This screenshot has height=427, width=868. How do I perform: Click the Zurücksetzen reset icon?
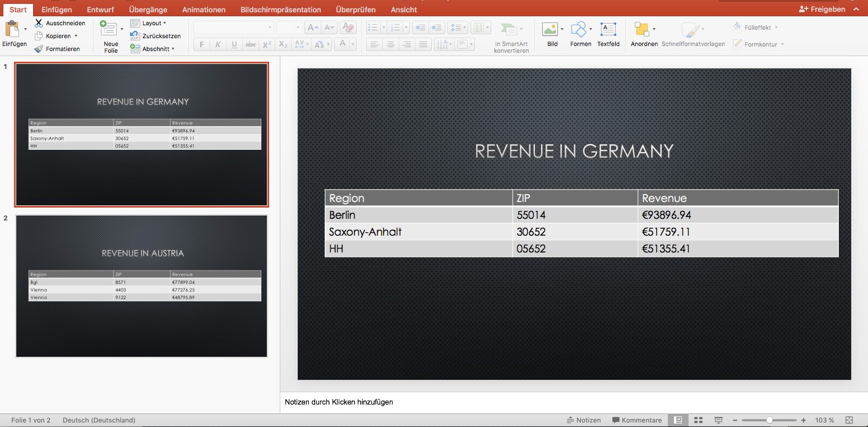(136, 36)
